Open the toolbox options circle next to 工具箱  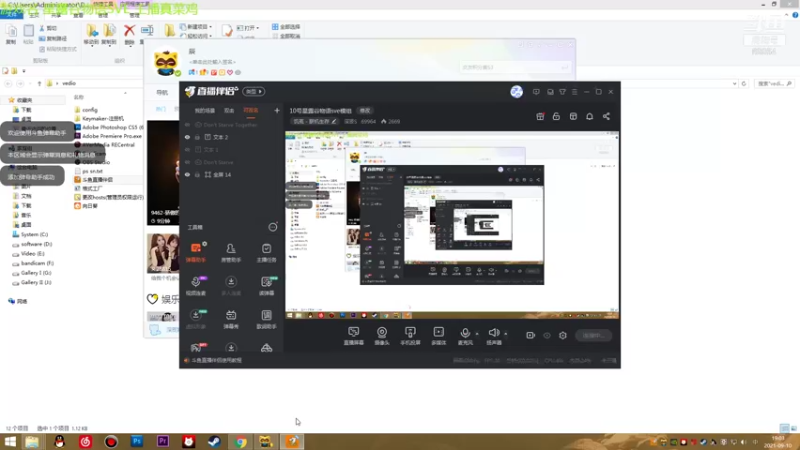pyautogui.click(x=273, y=227)
